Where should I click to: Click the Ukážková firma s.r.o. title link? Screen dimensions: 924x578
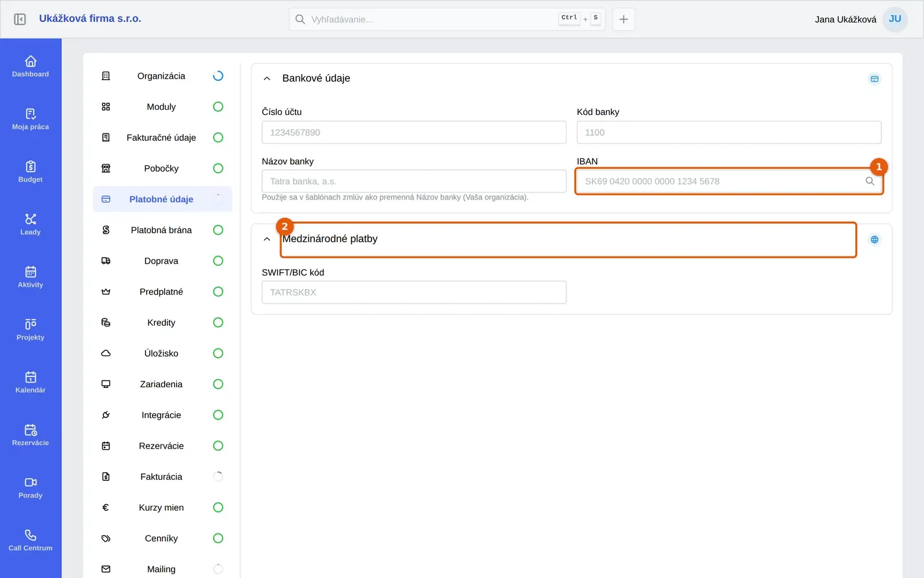pyautogui.click(x=90, y=18)
